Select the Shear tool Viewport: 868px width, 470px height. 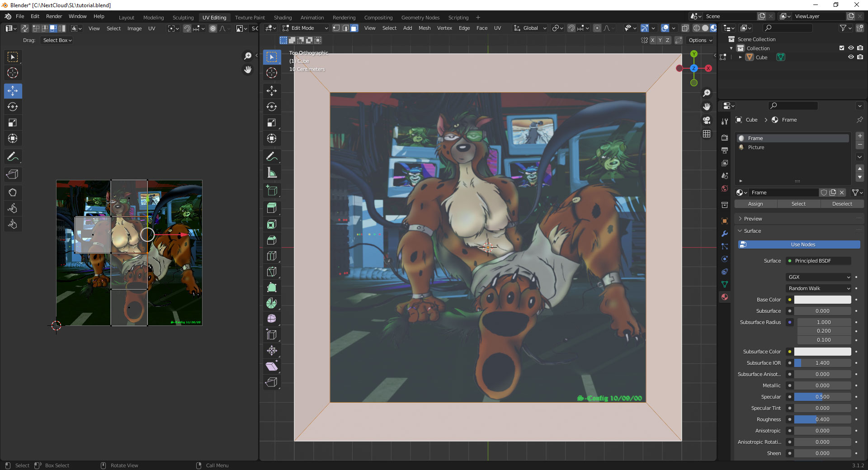272,367
